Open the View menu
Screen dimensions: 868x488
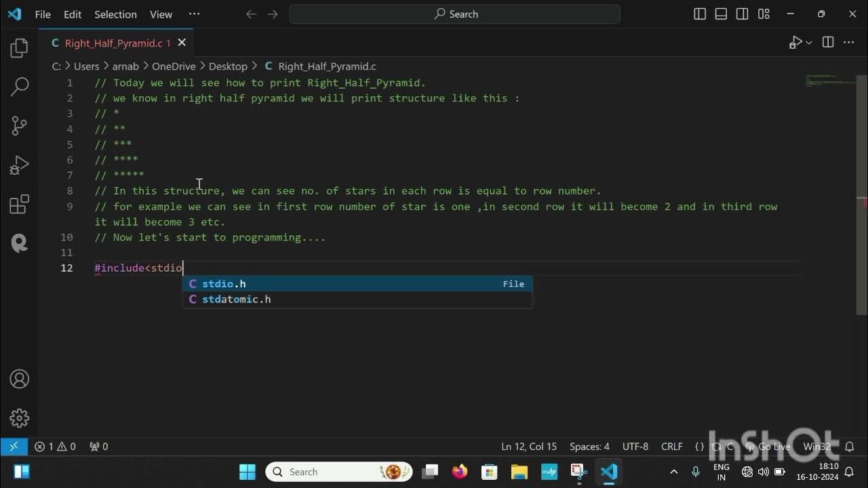tap(161, 14)
